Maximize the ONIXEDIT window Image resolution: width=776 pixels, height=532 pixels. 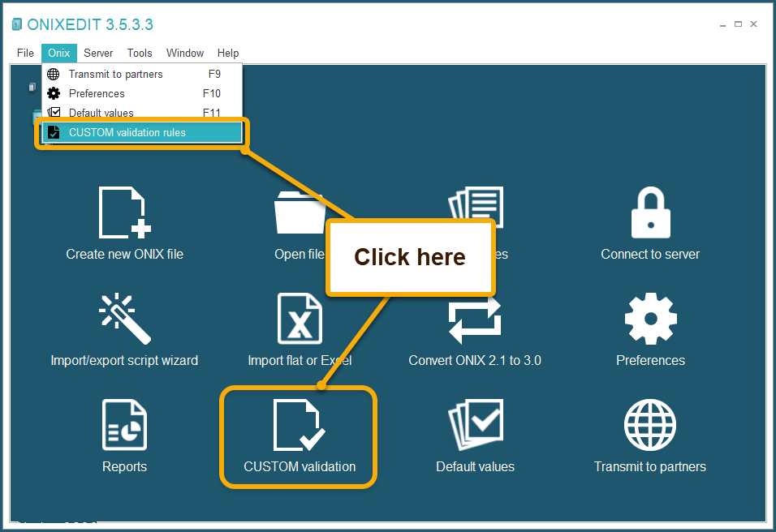click(738, 24)
